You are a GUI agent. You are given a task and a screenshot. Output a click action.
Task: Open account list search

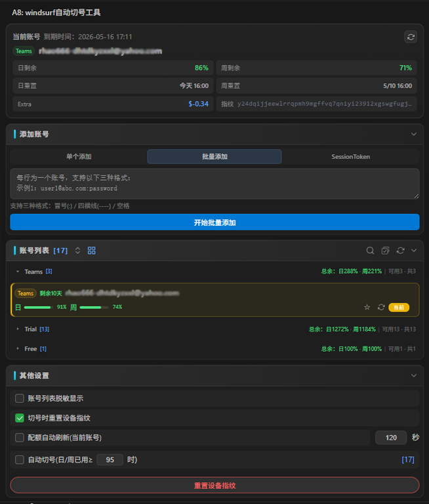[x=370, y=251]
